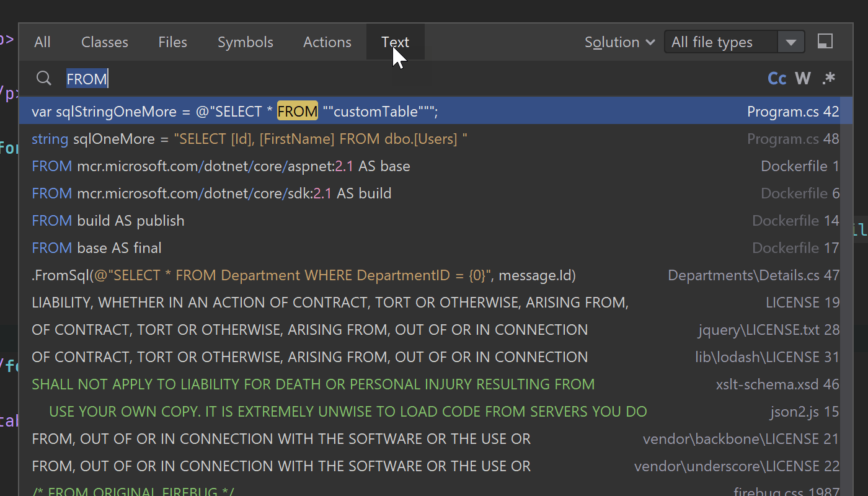The image size is (868, 496).
Task: Open json2.js line 15 result
Action: [x=372, y=412]
